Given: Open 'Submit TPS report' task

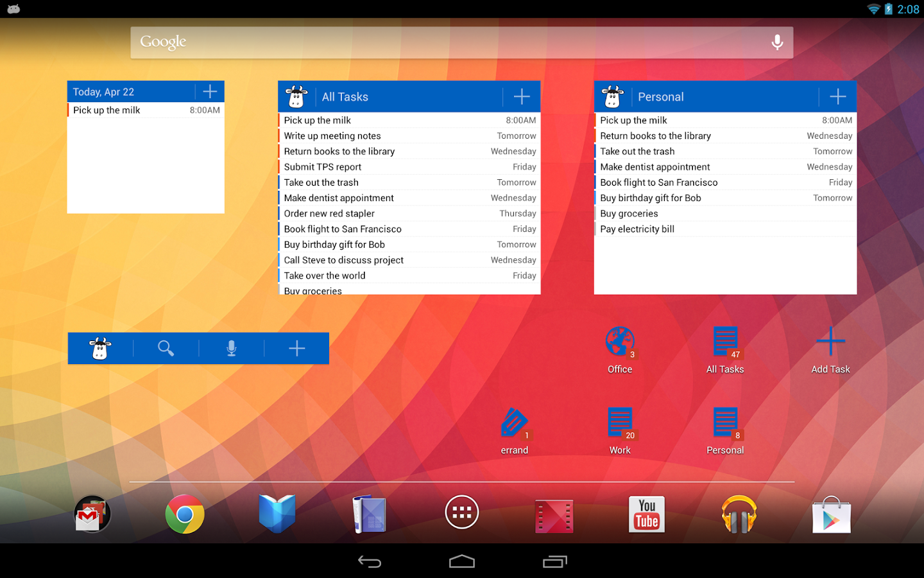Looking at the screenshot, I should point(409,167).
